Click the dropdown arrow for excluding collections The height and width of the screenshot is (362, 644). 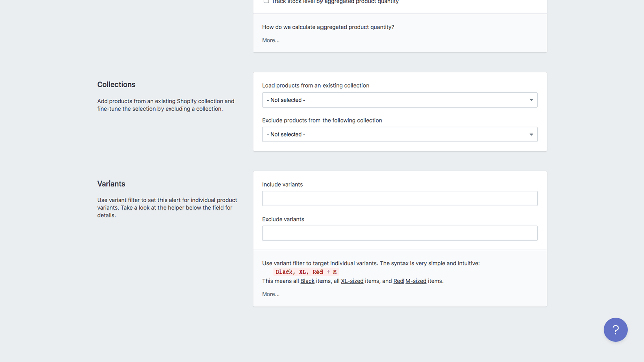coord(531,134)
